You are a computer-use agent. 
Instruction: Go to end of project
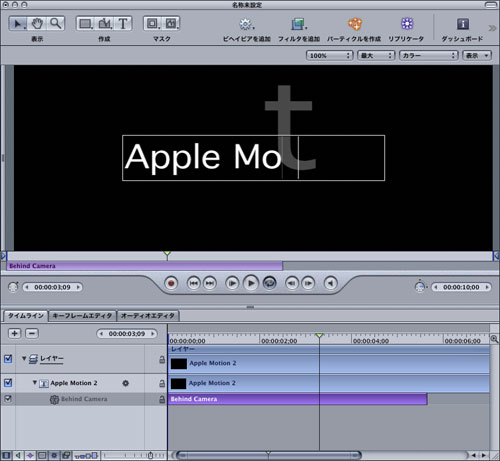209,283
